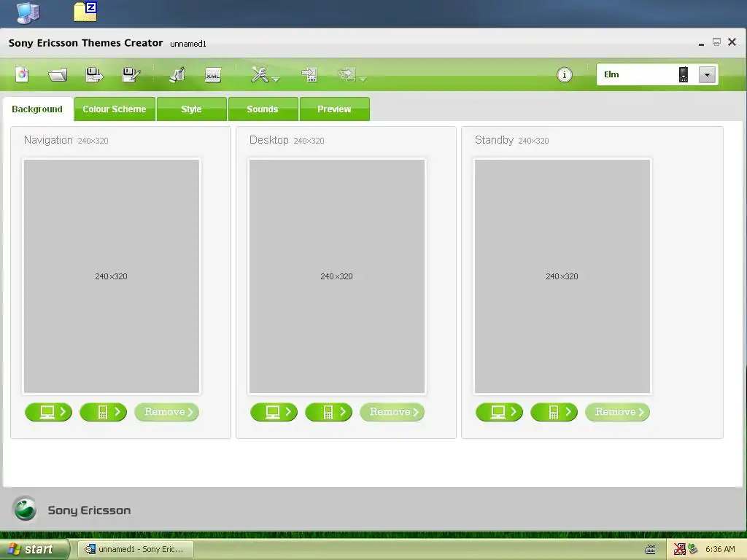The width and height of the screenshot is (747, 560).
Task: Choose Save As floppy with pencil icon
Action: coord(131,74)
